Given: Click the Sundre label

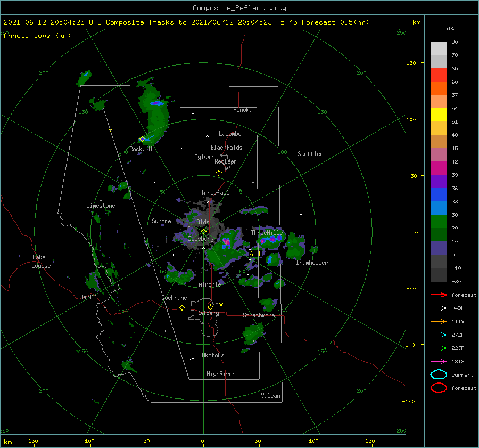Looking at the screenshot, I should 161,221.
